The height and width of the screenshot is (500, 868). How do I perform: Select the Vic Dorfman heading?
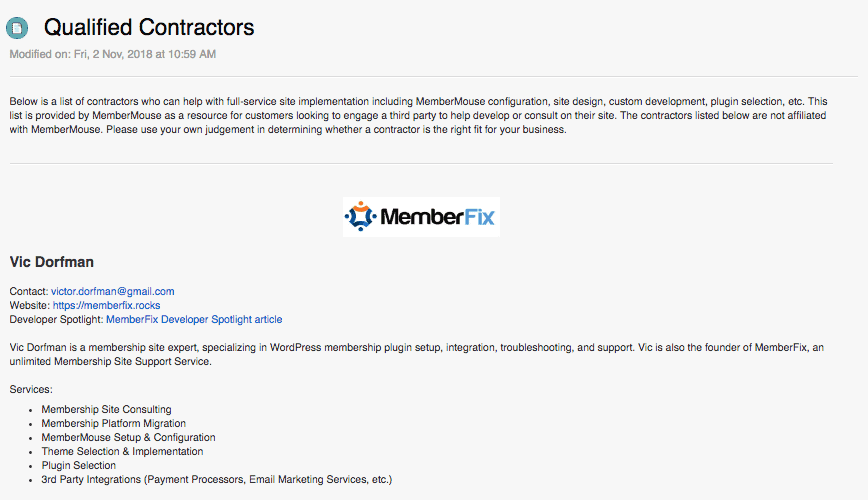pos(51,262)
